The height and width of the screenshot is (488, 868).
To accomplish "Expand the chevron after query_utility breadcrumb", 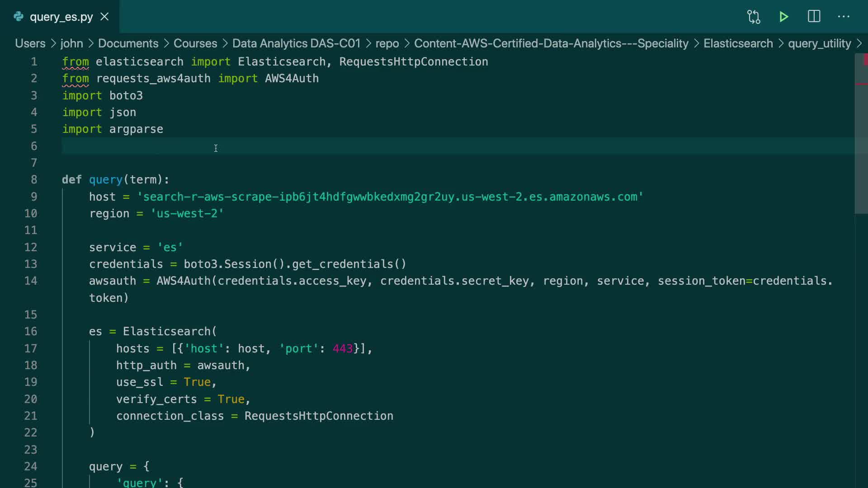I will pos(859,43).
